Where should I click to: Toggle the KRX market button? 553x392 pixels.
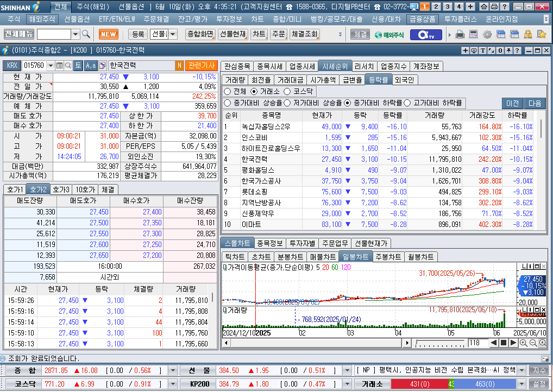11,65
